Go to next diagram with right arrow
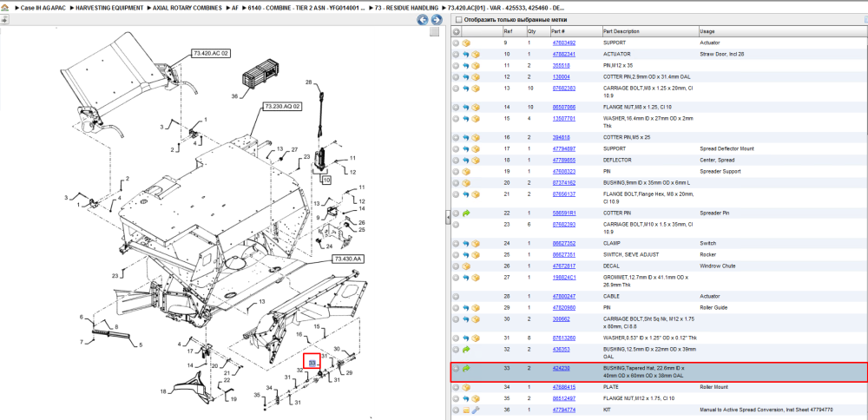Screen dimensions: 868x420 (437, 20)
